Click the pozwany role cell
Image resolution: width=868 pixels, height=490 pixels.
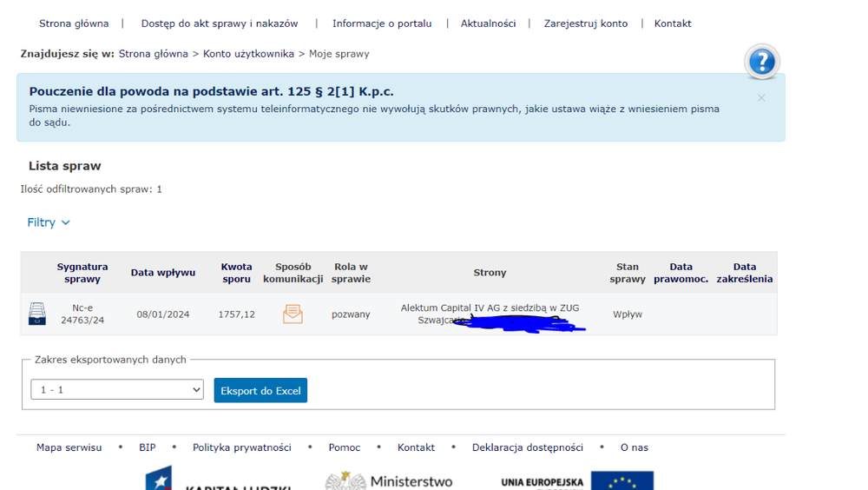click(x=351, y=315)
